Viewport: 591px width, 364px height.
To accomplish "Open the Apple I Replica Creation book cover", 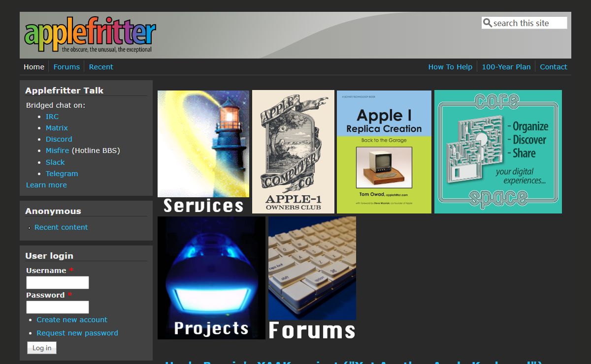I will click(x=384, y=152).
